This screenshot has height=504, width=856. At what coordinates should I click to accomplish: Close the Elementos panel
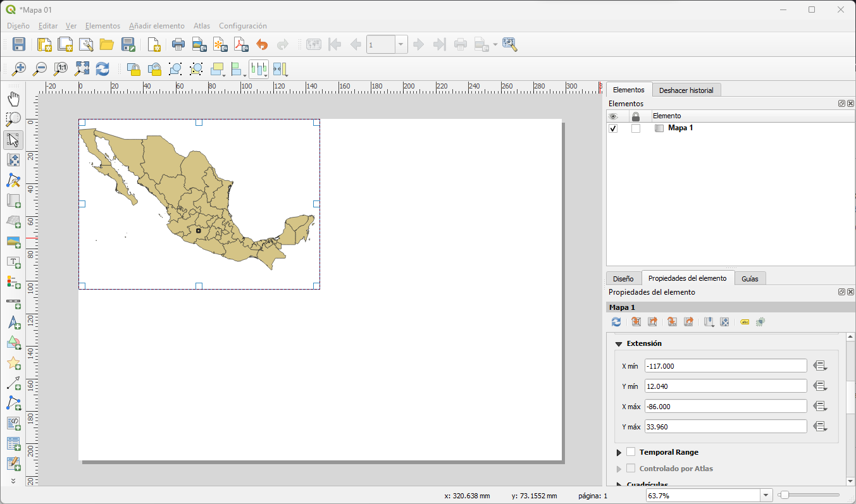[x=851, y=103]
